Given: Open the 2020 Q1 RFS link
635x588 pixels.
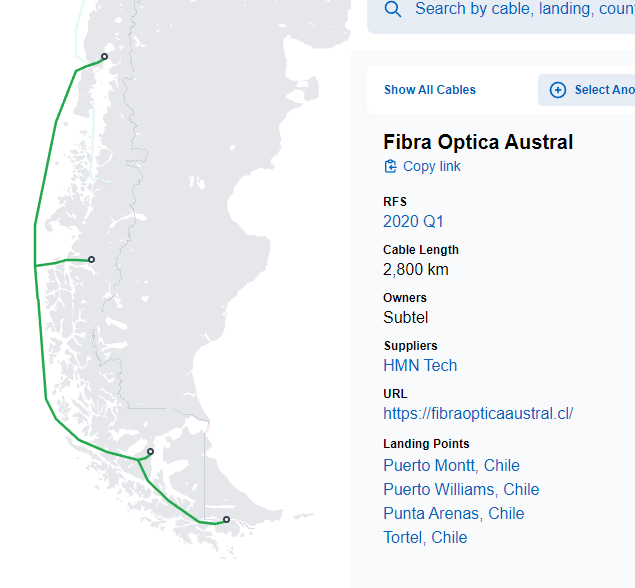Looking at the screenshot, I should pos(413,221).
